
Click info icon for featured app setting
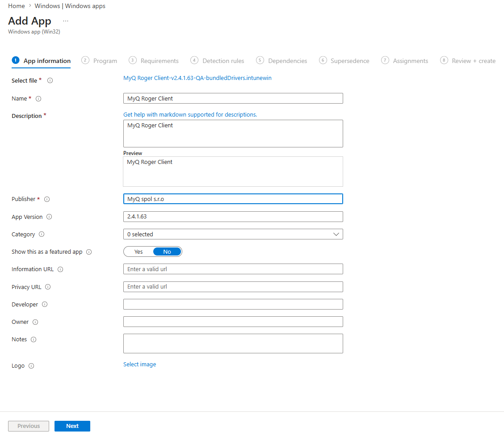coord(89,252)
